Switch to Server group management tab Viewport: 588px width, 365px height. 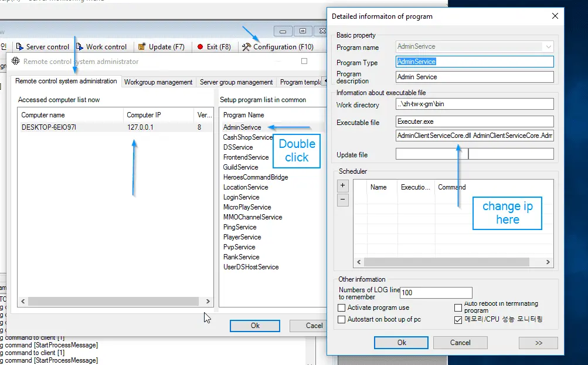pyautogui.click(x=236, y=82)
